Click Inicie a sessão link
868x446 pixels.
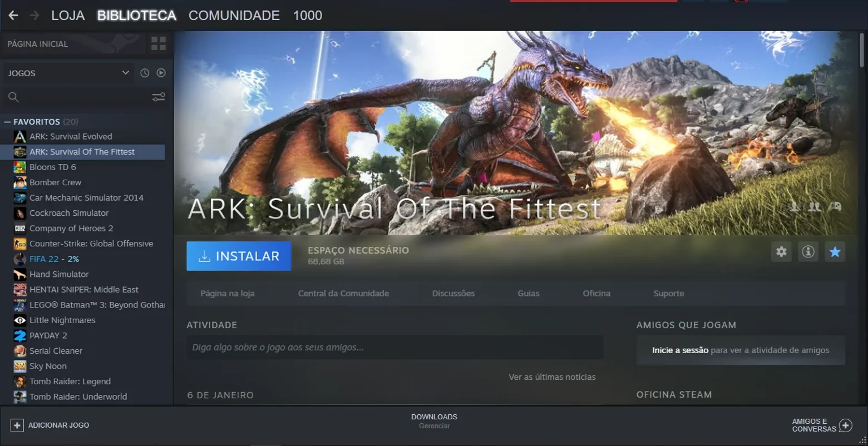click(x=680, y=350)
